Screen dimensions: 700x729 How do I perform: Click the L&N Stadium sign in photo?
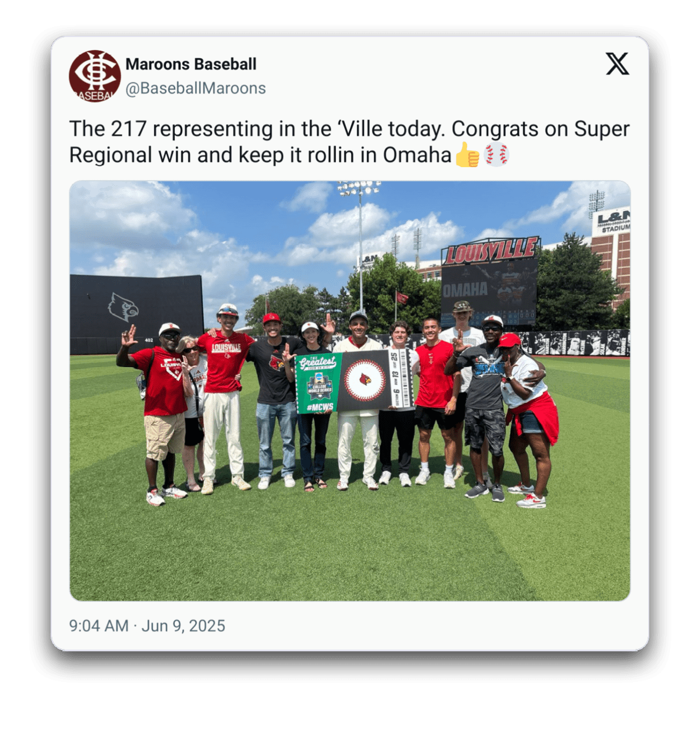[x=612, y=221]
